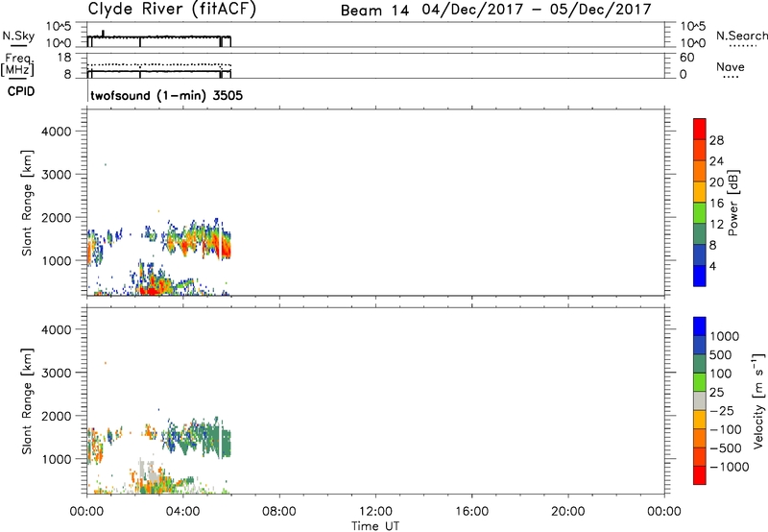Click the 'N.Search' legend label

click(741, 36)
